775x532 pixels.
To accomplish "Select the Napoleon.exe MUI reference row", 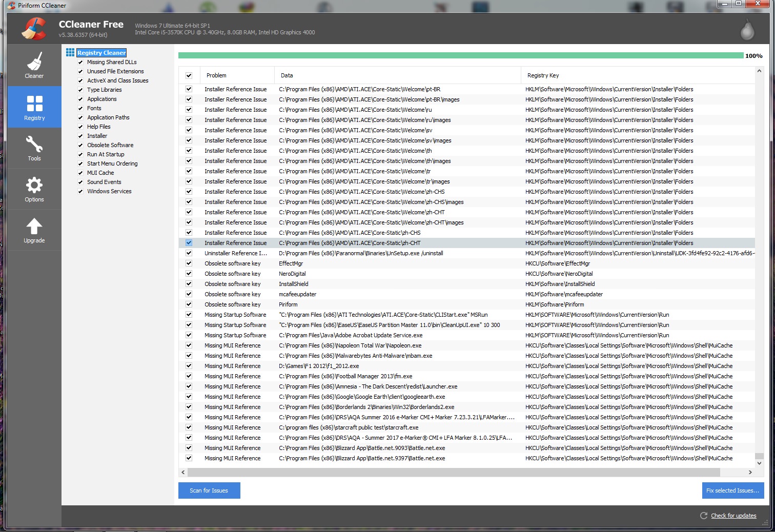I will coord(467,345).
